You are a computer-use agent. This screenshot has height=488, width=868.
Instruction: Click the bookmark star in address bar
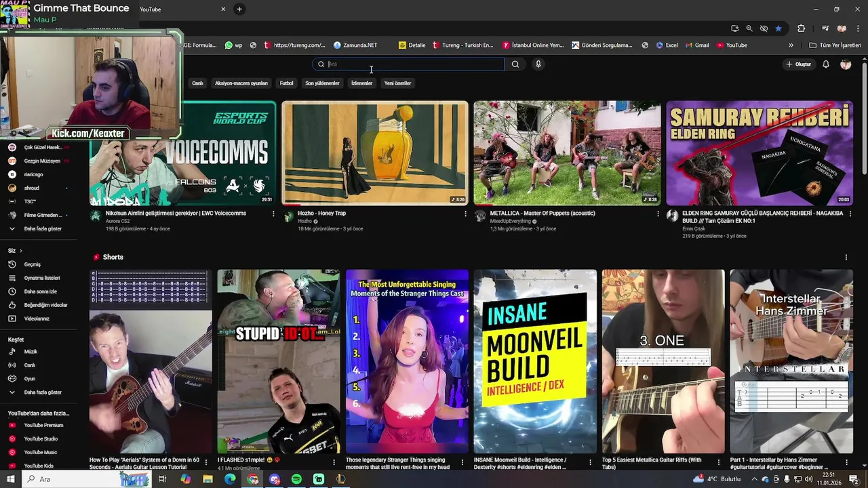coord(778,28)
